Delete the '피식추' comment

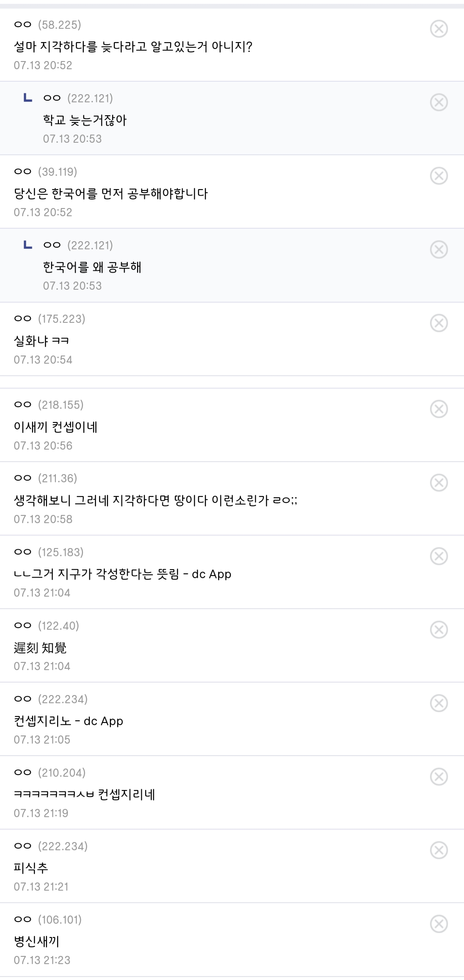click(x=439, y=850)
